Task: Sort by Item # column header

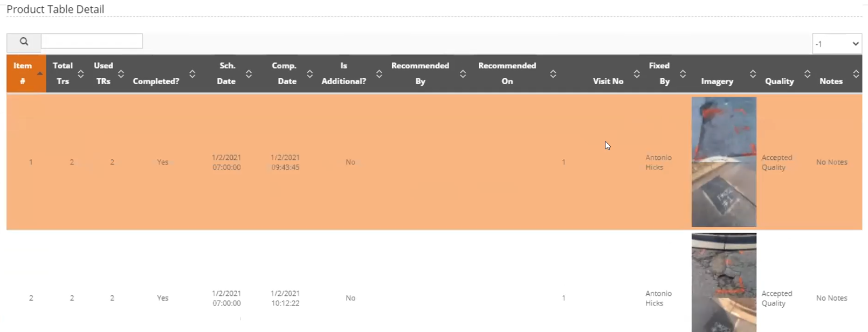Action: [x=26, y=73]
